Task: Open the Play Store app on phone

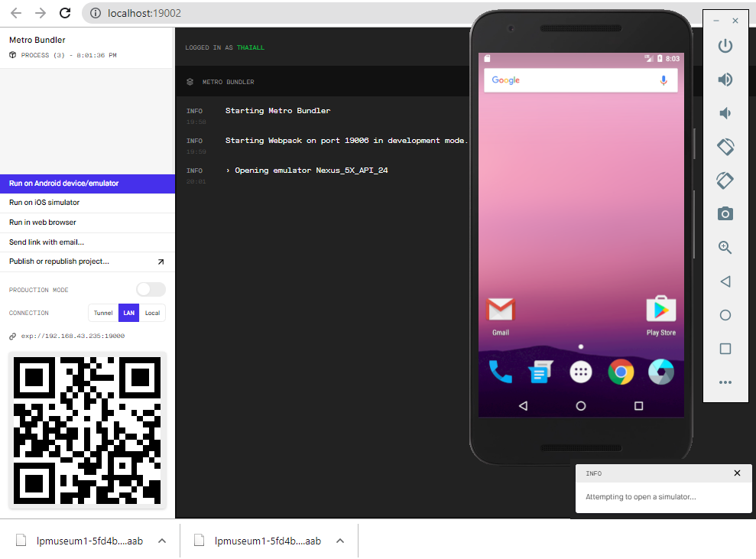Action: tap(661, 316)
